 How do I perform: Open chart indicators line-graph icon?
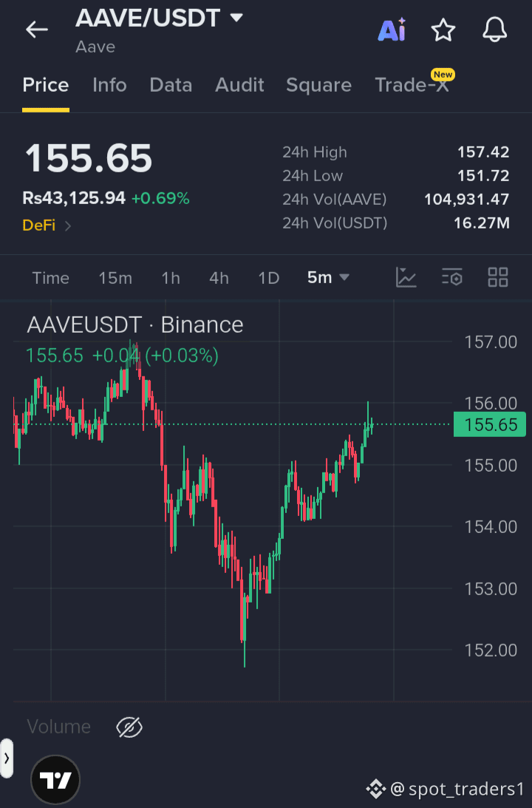pos(406,277)
